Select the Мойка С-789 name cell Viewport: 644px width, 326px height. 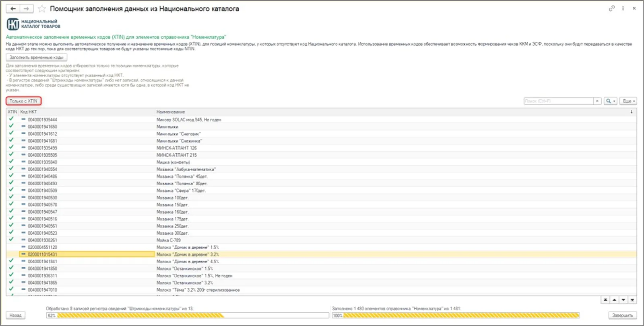click(x=169, y=240)
